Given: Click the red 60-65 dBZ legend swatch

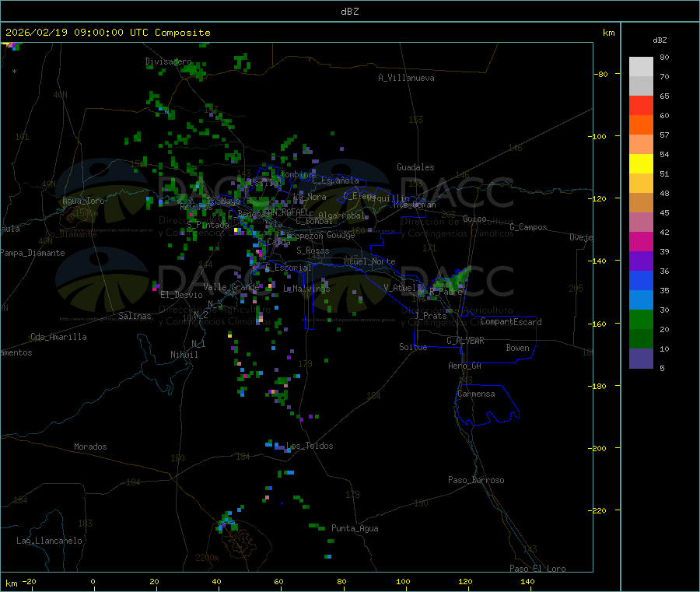Looking at the screenshot, I should [641, 105].
